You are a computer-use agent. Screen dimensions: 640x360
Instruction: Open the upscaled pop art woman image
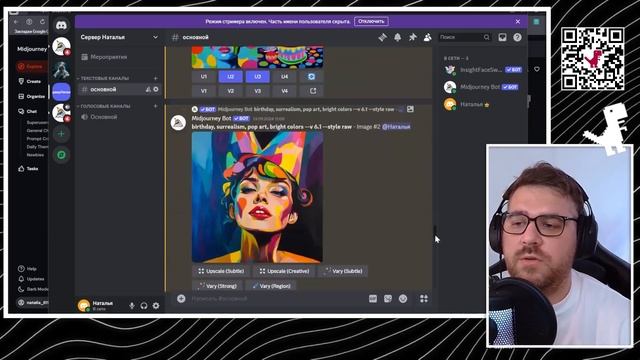coord(257,197)
